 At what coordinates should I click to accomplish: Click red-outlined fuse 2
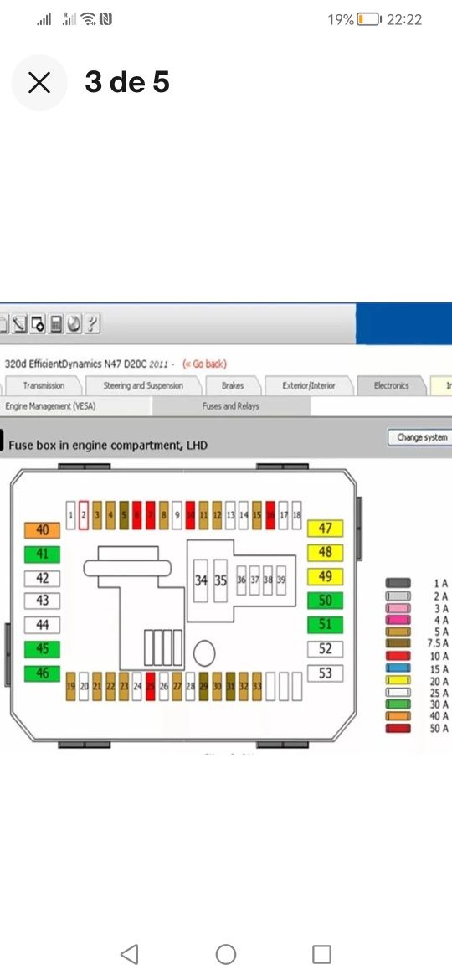pyautogui.click(x=84, y=515)
